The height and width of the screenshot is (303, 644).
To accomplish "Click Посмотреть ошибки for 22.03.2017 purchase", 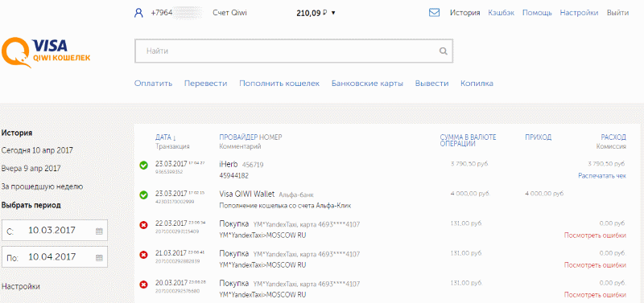I will [595, 235].
